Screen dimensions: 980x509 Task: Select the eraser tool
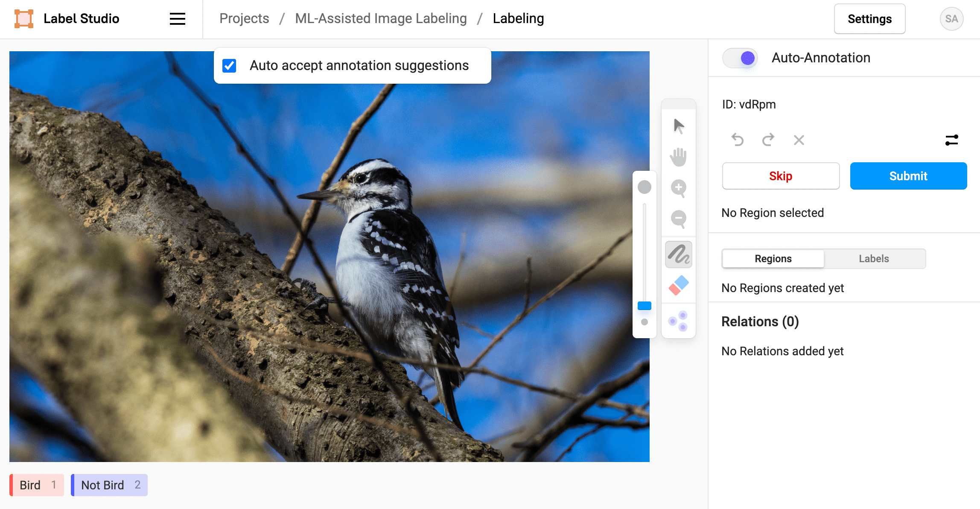(679, 287)
